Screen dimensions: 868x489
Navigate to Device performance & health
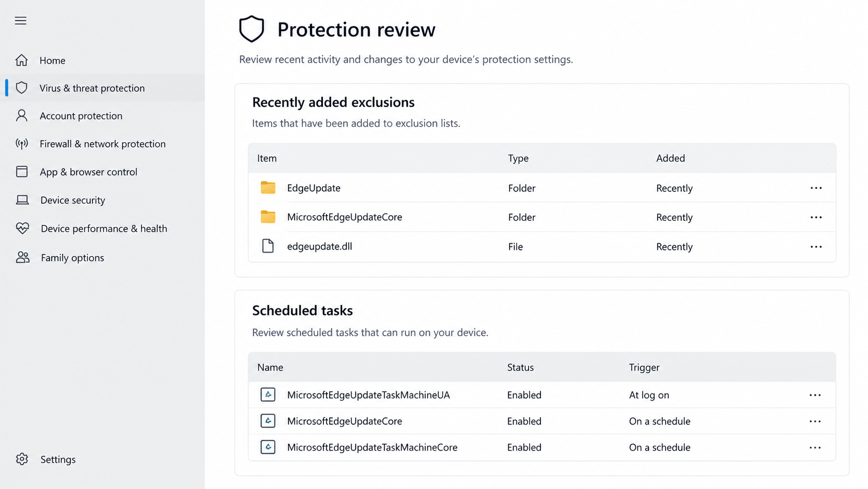click(105, 228)
